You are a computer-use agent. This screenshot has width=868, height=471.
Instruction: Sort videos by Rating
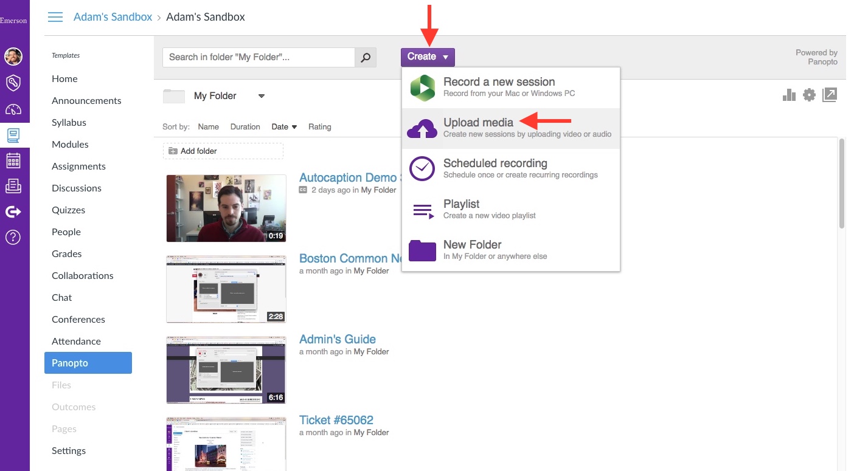(320, 127)
